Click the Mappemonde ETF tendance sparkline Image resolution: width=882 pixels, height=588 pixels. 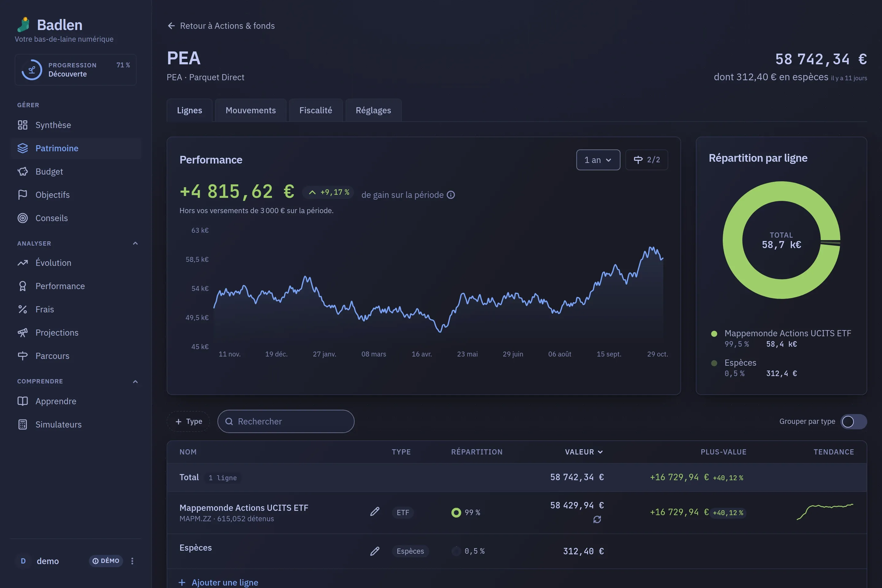(825, 512)
